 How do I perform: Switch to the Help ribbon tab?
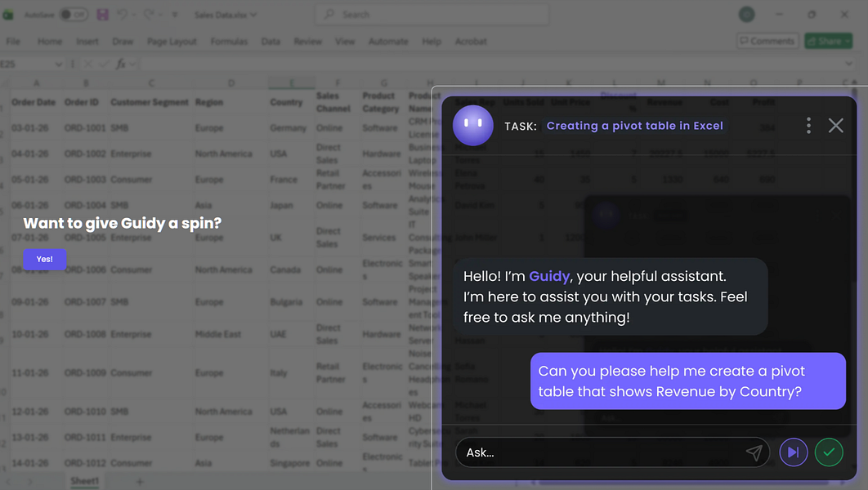[x=432, y=42]
